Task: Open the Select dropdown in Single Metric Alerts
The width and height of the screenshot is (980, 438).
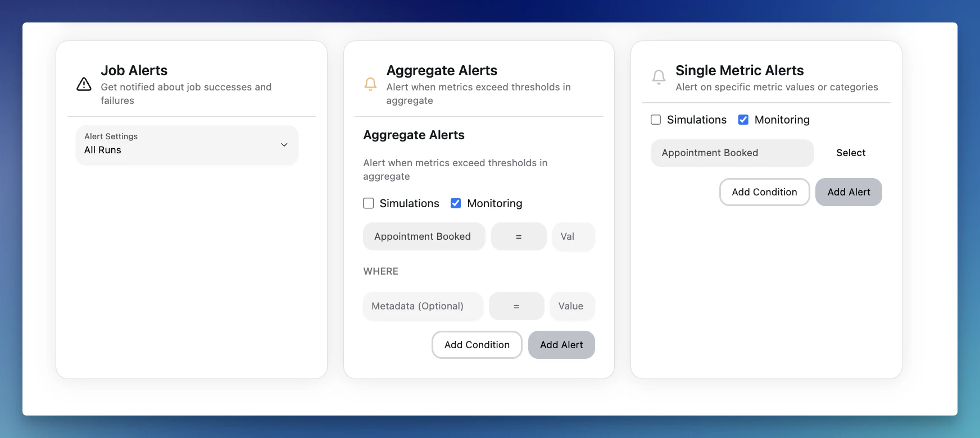Action: (851, 153)
